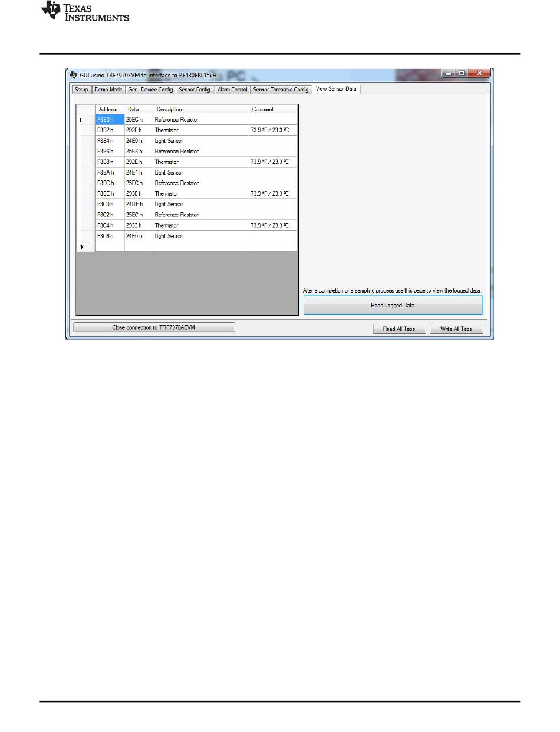Select the F8BC h address cell
The image size is (560, 732).
pyautogui.click(x=110, y=183)
